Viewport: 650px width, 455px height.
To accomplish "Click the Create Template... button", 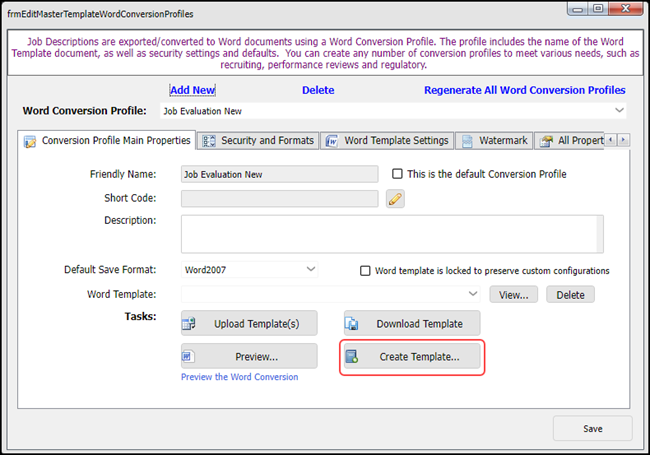I will (412, 356).
